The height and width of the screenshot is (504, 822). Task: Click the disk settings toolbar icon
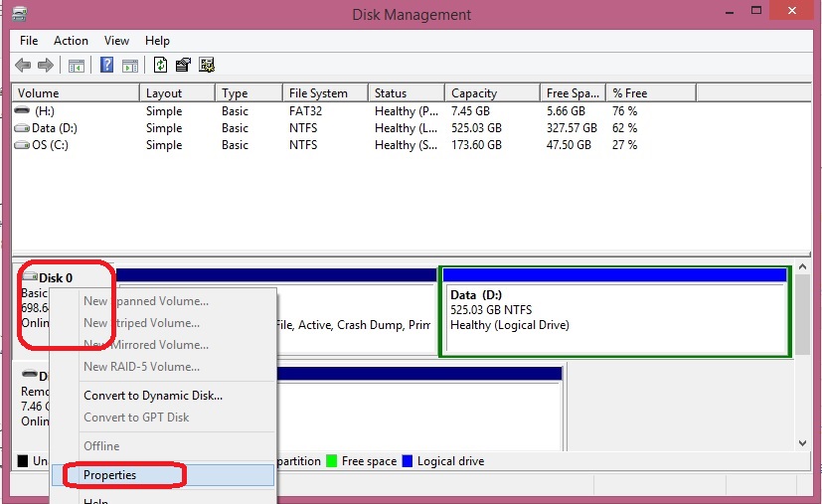207,66
